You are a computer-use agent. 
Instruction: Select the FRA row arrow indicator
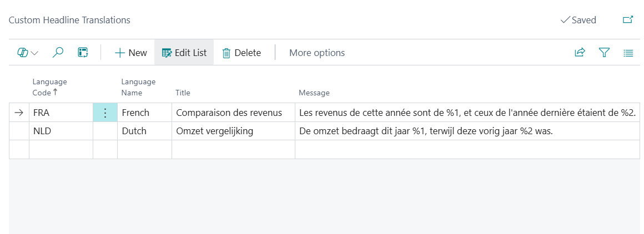(x=19, y=113)
